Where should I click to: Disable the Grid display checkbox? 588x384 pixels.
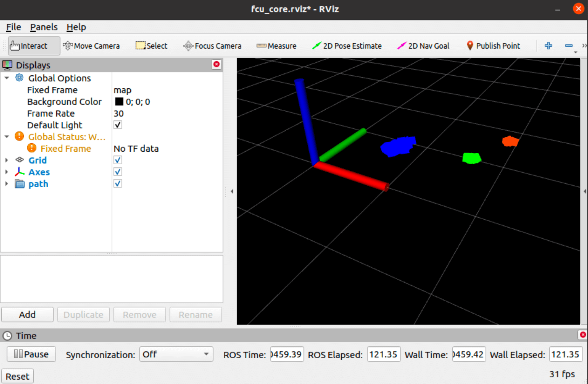tap(118, 160)
